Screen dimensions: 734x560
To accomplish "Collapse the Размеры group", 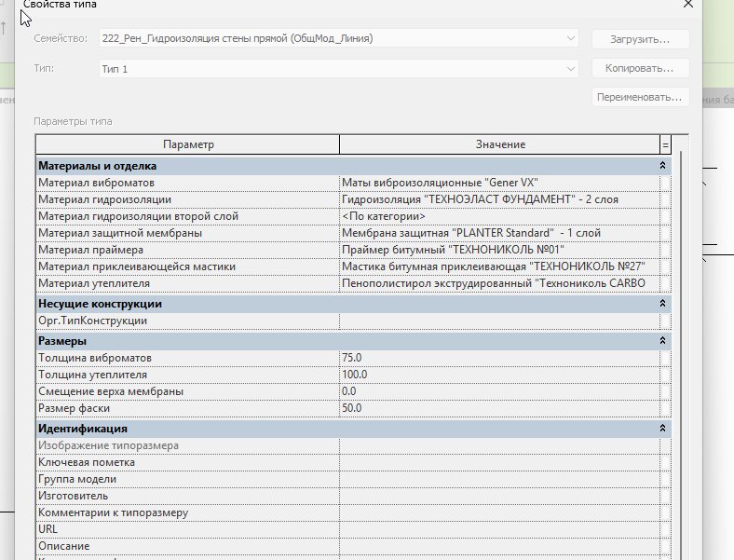I will pyautogui.click(x=662, y=340).
